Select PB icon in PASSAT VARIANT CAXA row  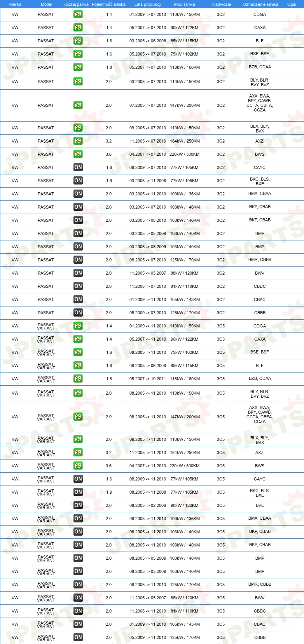pos(78,339)
